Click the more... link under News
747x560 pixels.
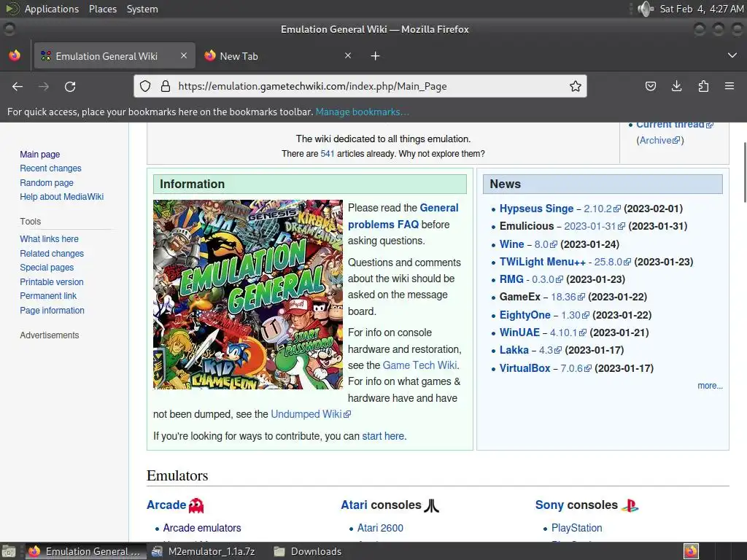[x=710, y=386]
